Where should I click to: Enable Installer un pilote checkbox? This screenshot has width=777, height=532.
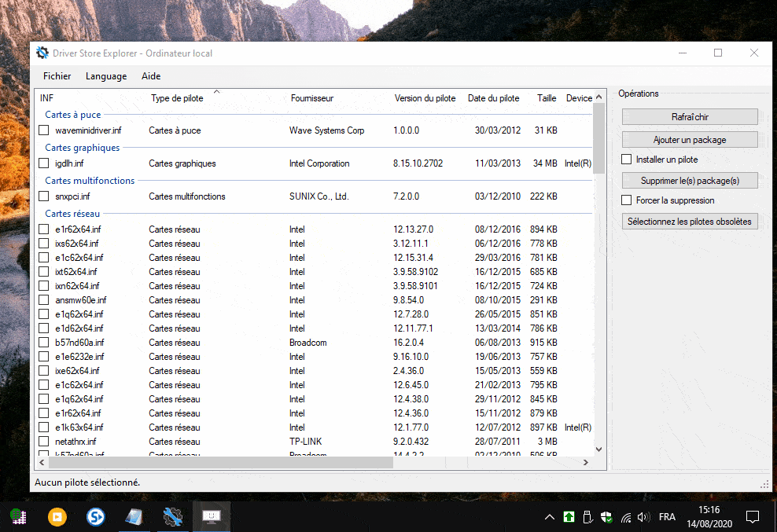pos(626,160)
